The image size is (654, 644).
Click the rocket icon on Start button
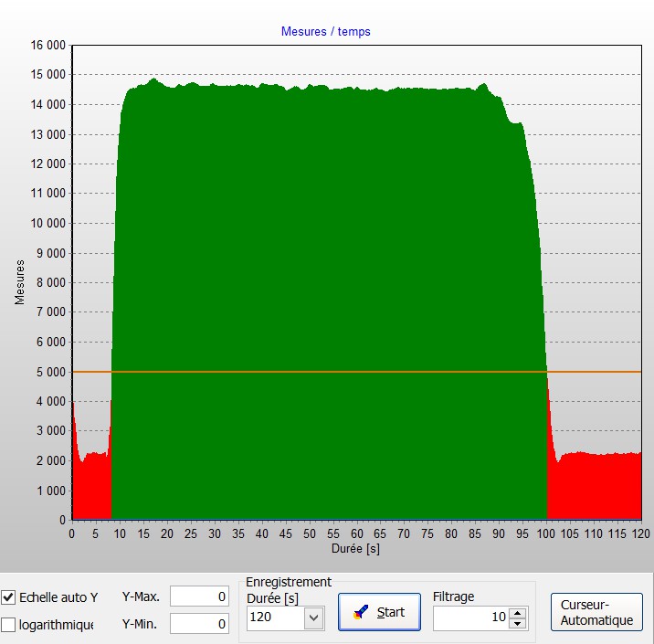(362, 612)
